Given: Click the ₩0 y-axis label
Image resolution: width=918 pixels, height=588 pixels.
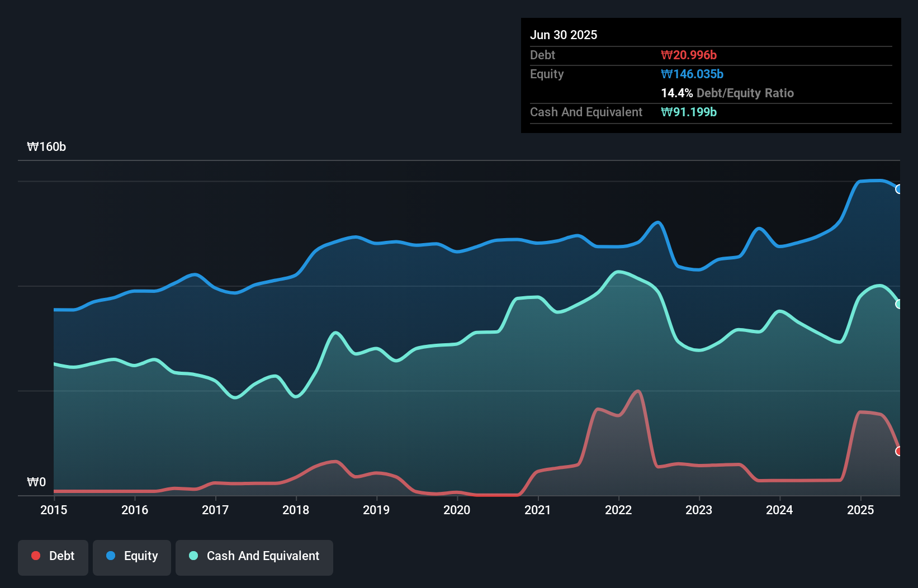Looking at the screenshot, I should pyautogui.click(x=36, y=482).
